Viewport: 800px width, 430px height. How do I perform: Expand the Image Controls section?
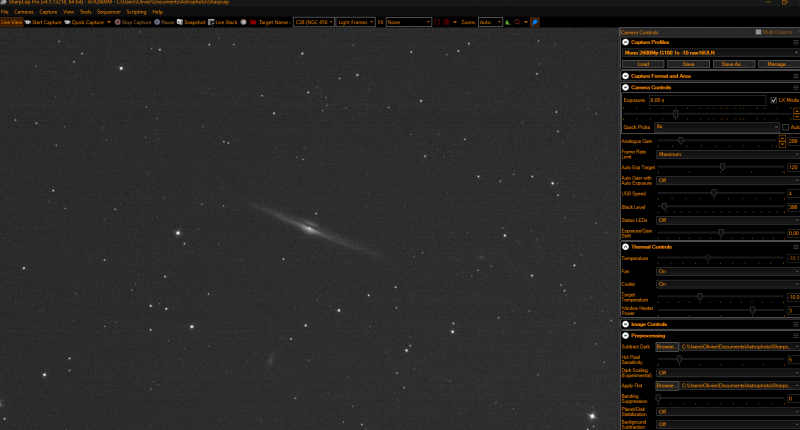(626, 324)
